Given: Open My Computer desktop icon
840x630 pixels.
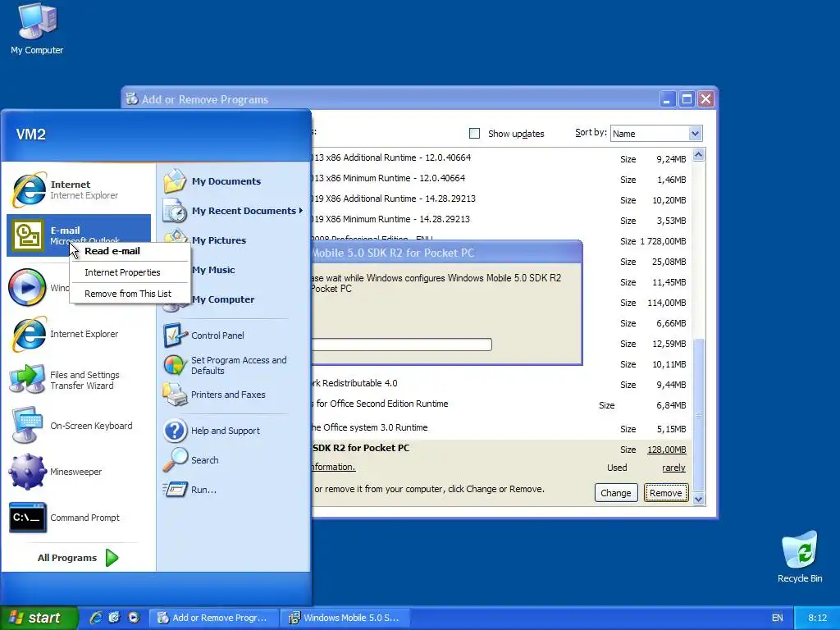Looking at the screenshot, I should coord(37,21).
